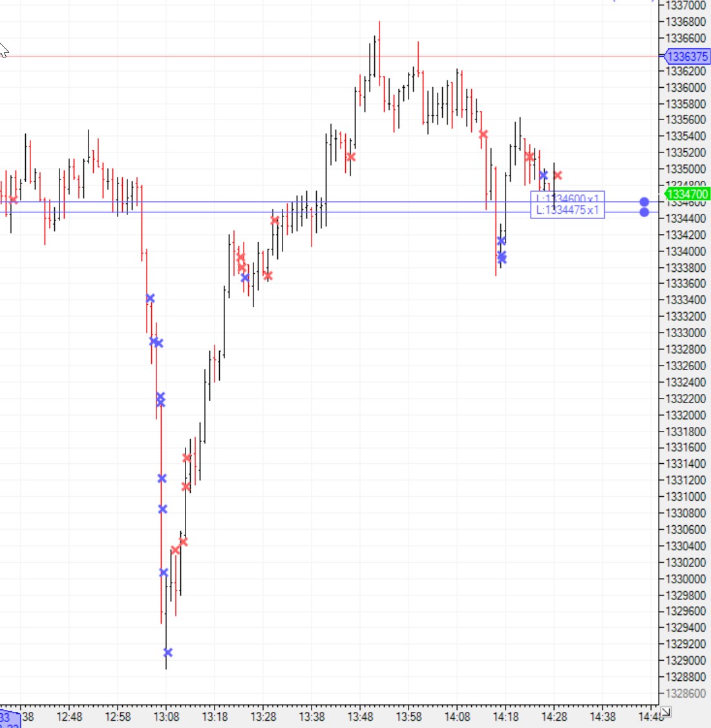Screen dimensions: 711x728
Task: Click the 13:08 time axis label
Action: [166, 717]
